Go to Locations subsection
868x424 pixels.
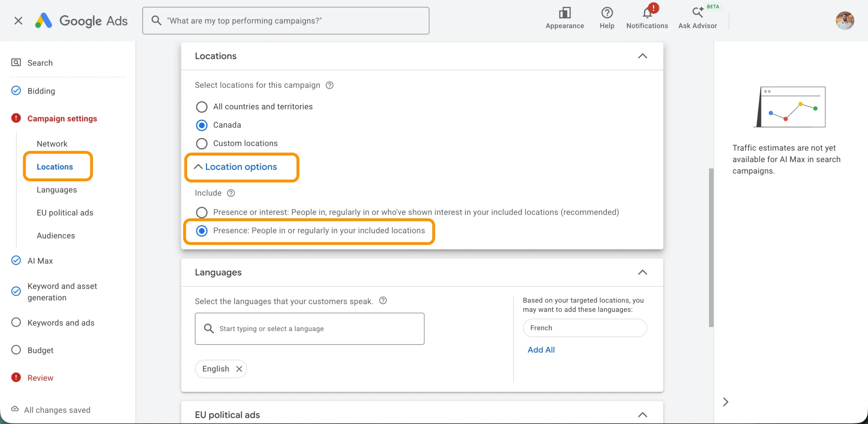click(55, 167)
